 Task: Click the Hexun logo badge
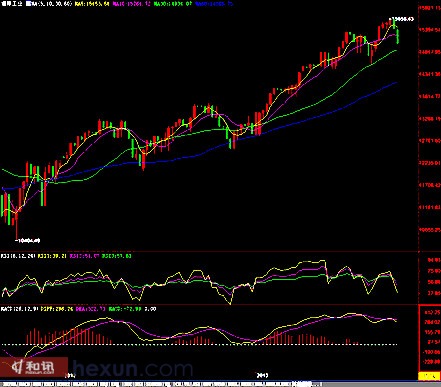[34, 367]
